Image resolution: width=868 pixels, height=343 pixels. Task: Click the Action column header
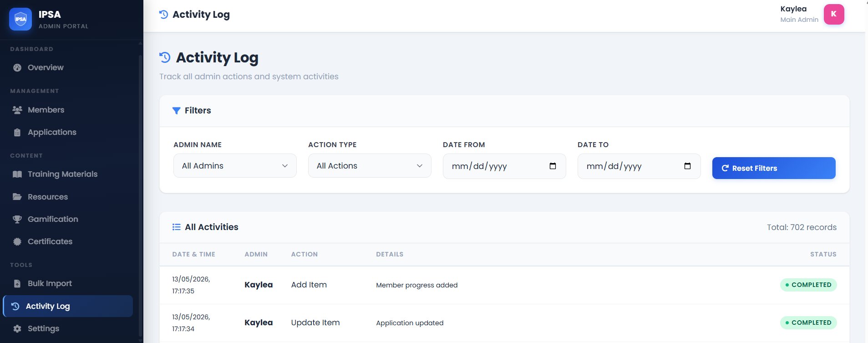click(x=305, y=254)
